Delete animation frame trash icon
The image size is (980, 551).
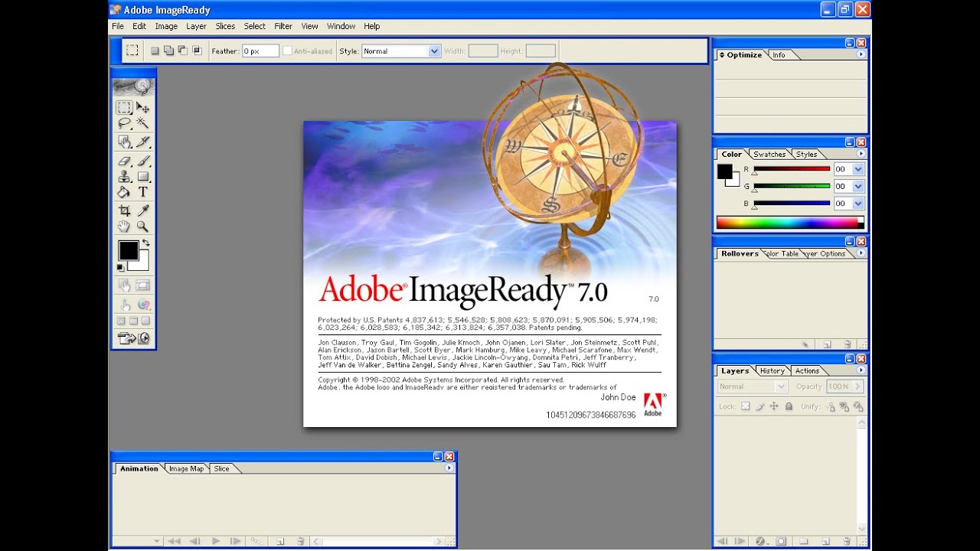pos(300,541)
